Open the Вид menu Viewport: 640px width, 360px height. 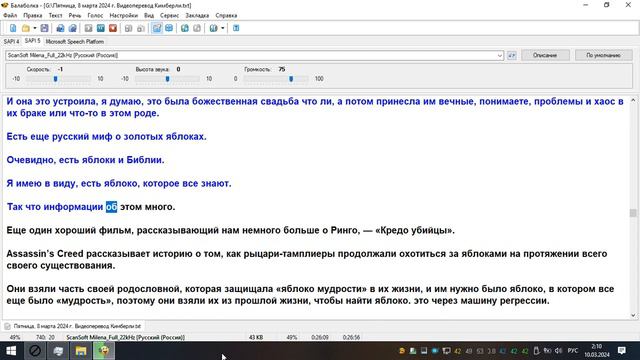coord(149,16)
